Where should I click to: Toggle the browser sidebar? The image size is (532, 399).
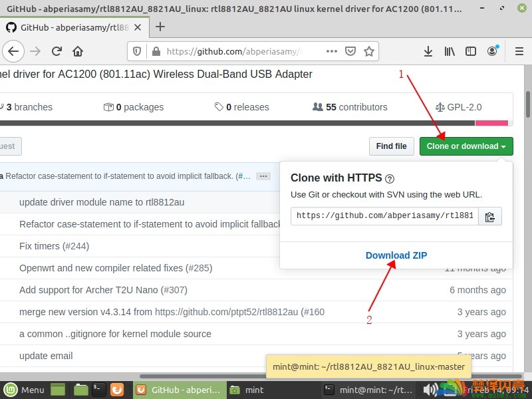(x=471, y=51)
